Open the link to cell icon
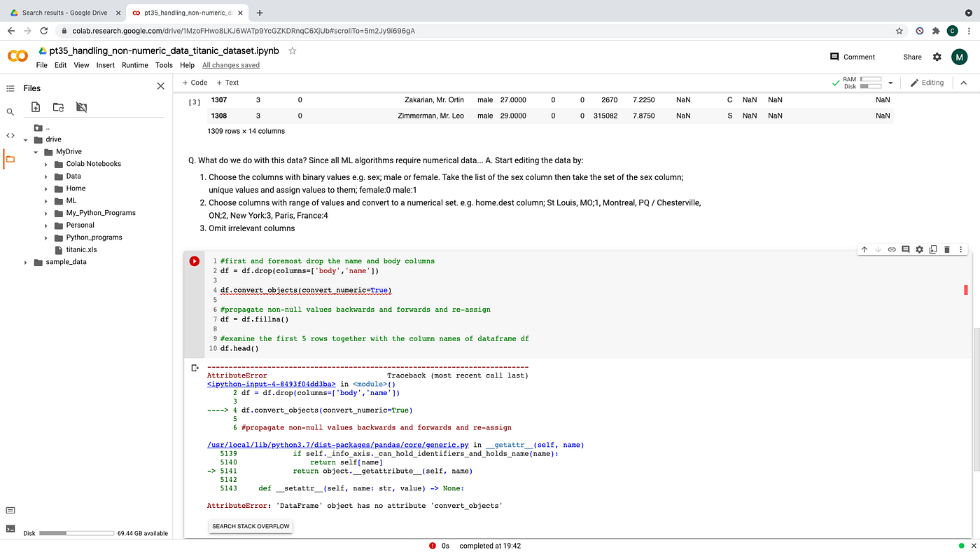980x552 pixels. click(x=891, y=249)
